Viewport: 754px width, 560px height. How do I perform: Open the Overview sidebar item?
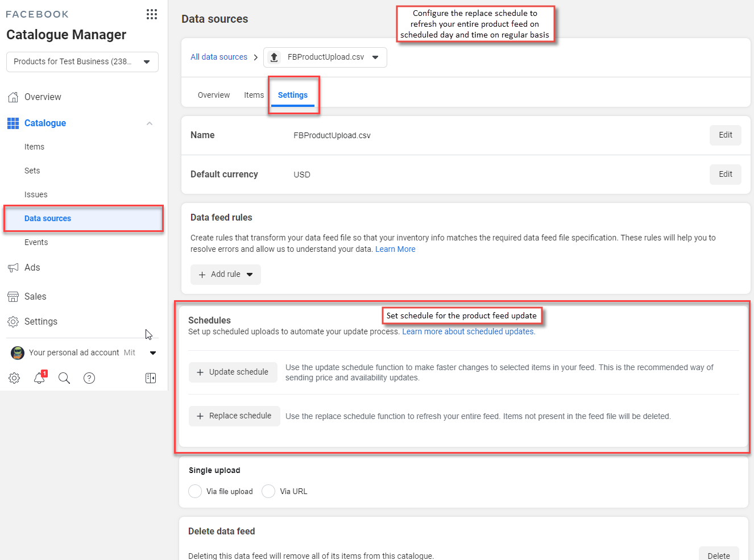(x=43, y=97)
